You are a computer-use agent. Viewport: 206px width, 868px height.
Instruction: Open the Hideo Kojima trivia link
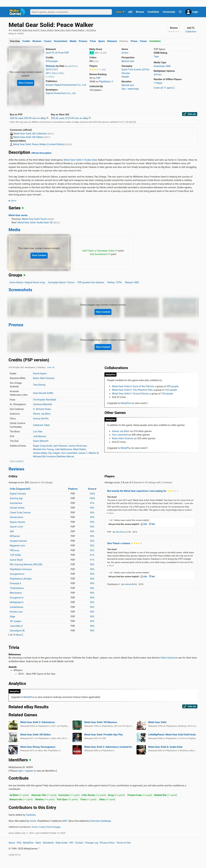pos(167,657)
